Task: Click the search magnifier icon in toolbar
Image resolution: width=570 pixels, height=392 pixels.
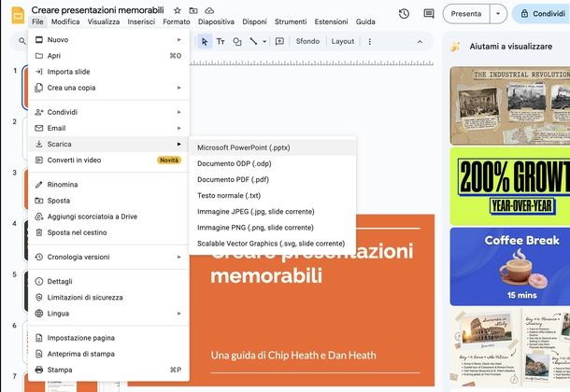Action: pos(22,41)
